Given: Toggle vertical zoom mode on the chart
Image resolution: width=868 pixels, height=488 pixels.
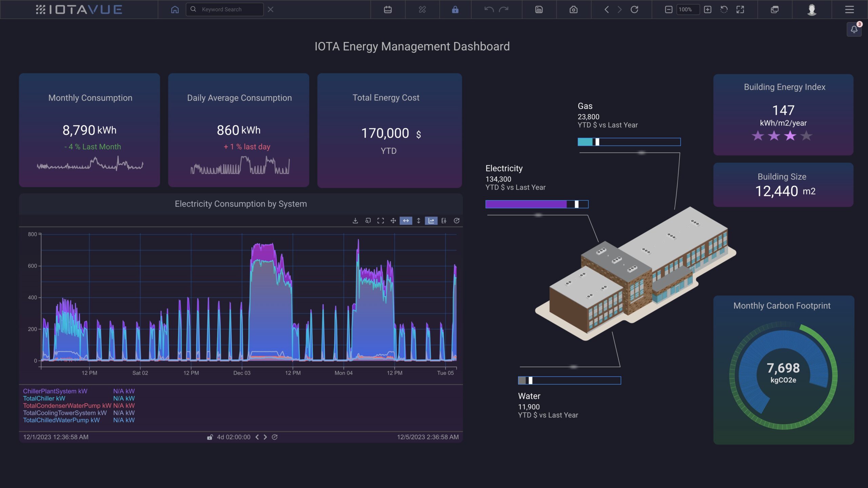Looking at the screenshot, I should click(418, 221).
